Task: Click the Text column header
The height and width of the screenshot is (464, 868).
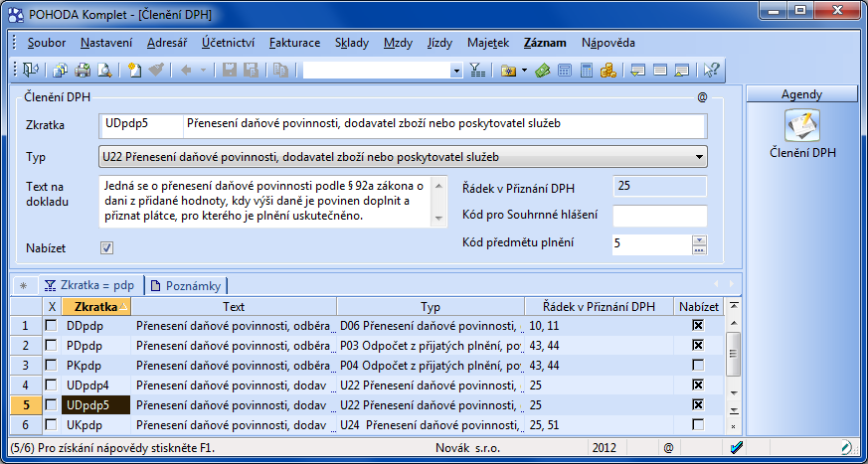Action: tap(234, 306)
